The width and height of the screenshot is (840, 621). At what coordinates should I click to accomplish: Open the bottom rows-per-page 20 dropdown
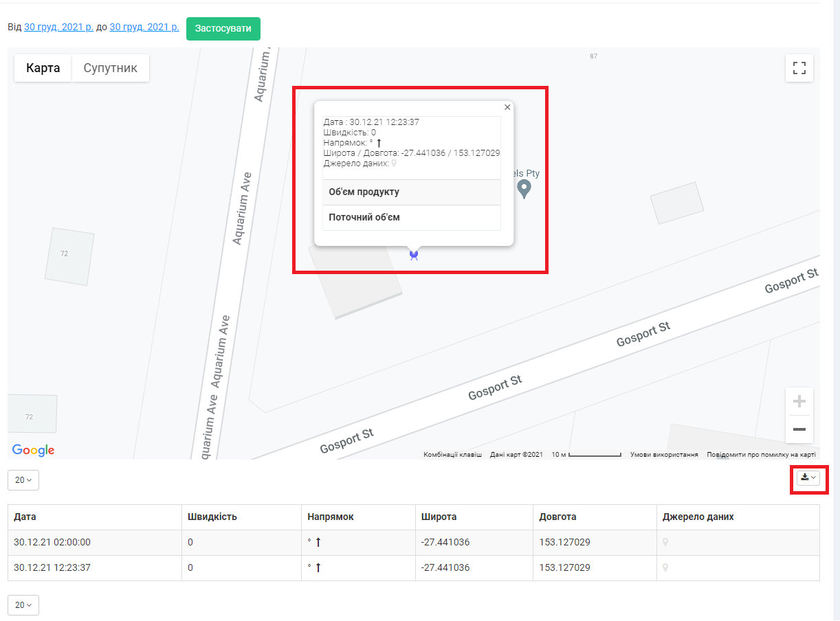point(23,605)
